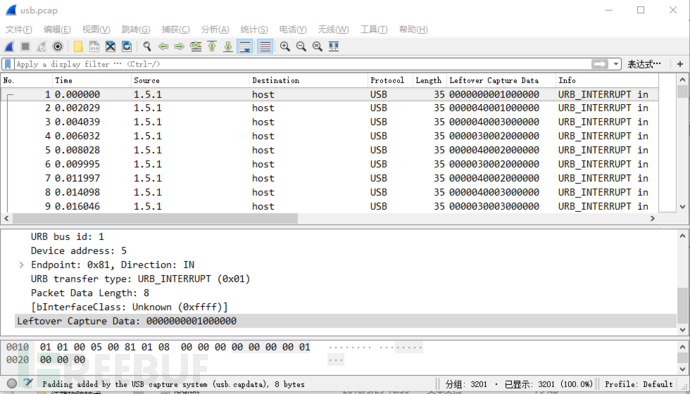Open the capture options icon
Viewport: 690px width, 394px height.
coord(58,46)
